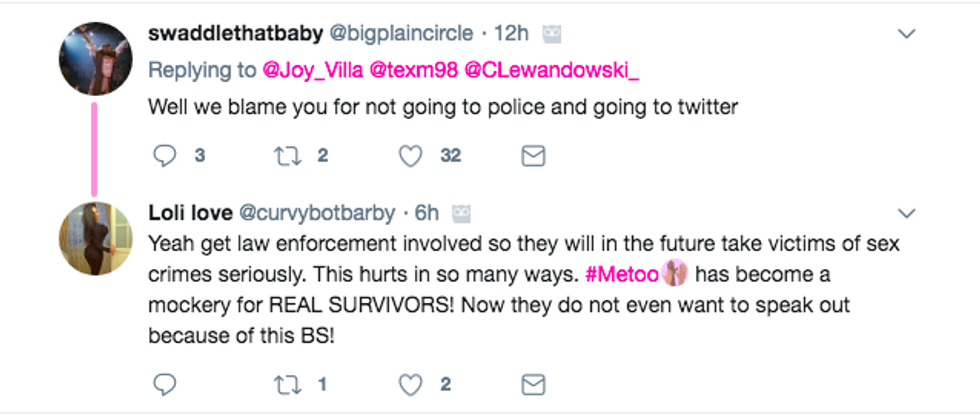This screenshot has height=418, width=980.
Task: Retweet Loli love's tweet
Action: (x=287, y=385)
